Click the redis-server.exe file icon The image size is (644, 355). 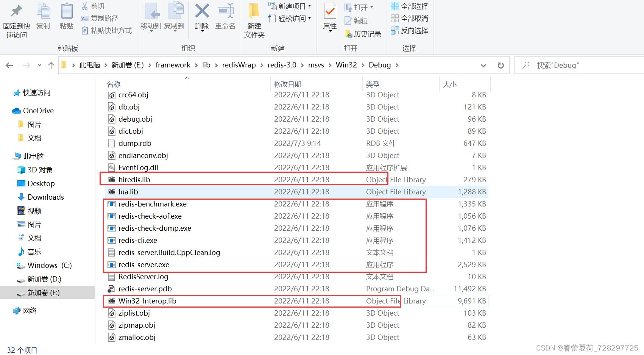[x=111, y=264]
